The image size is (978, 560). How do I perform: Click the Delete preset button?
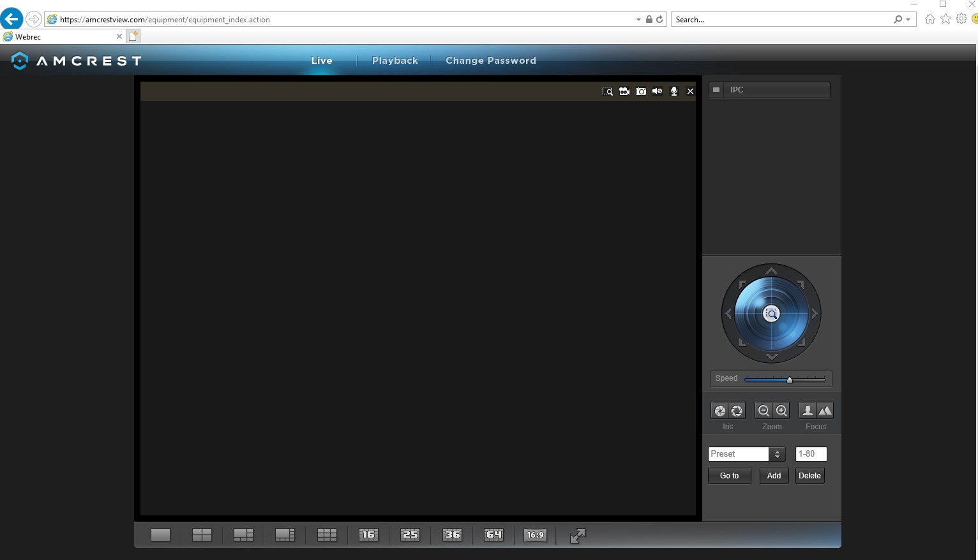[x=809, y=476]
